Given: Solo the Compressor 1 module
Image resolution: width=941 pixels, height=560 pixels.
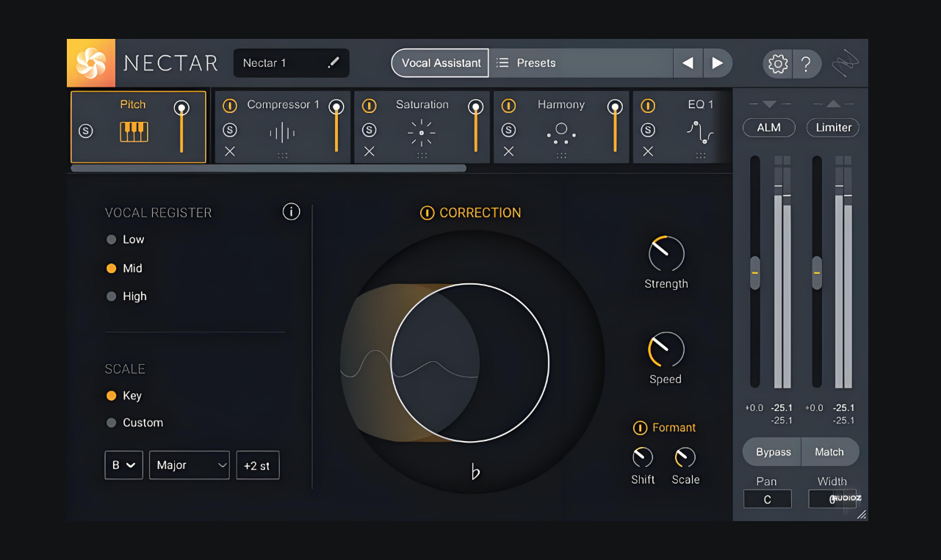Looking at the screenshot, I should tap(230, 130).
